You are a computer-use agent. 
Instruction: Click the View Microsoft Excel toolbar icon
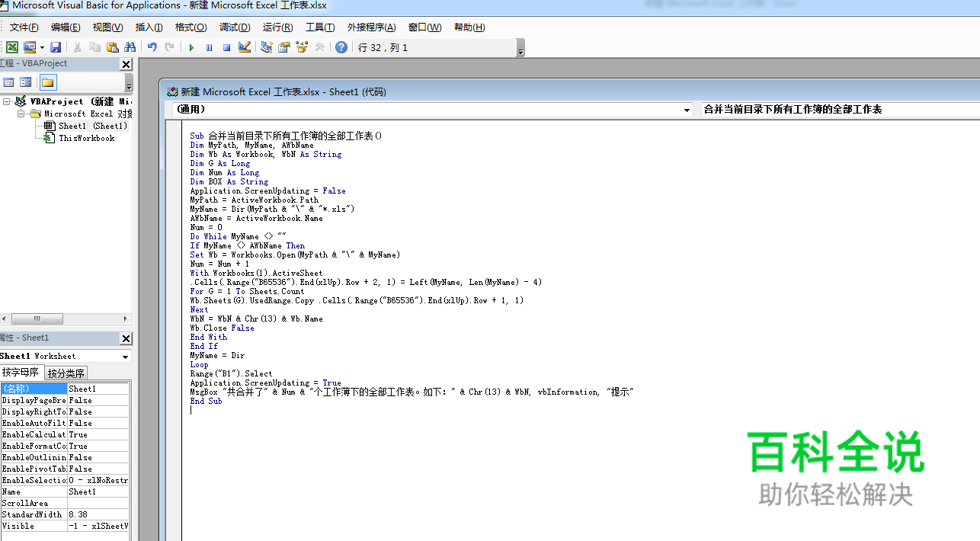point(12,47)
